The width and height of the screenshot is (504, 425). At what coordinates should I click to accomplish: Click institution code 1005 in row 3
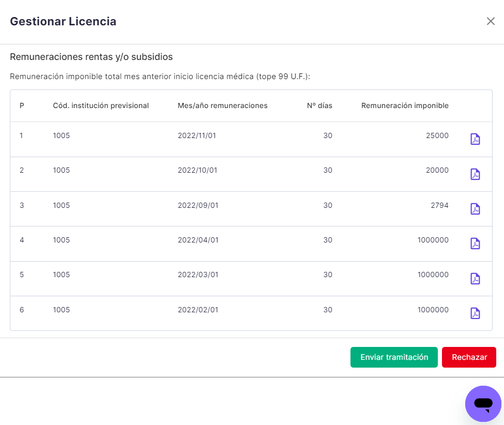(x=62, y=205)
